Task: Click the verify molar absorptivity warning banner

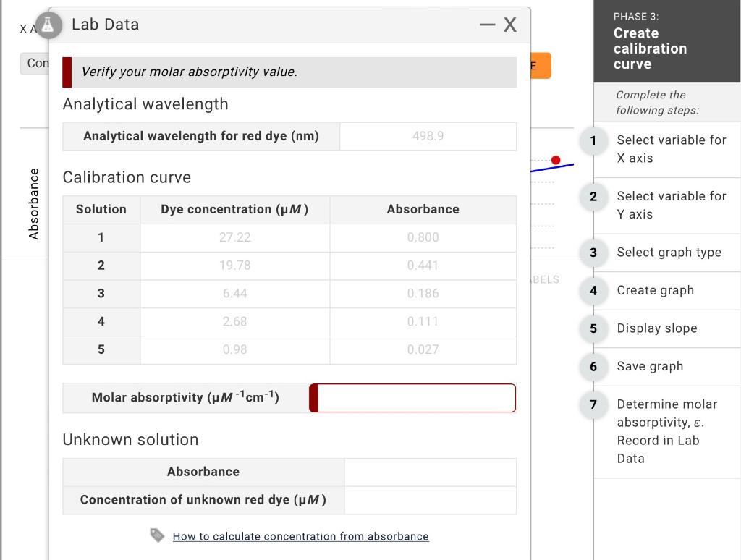Action: pyautogui.click(x=289, y=72)
